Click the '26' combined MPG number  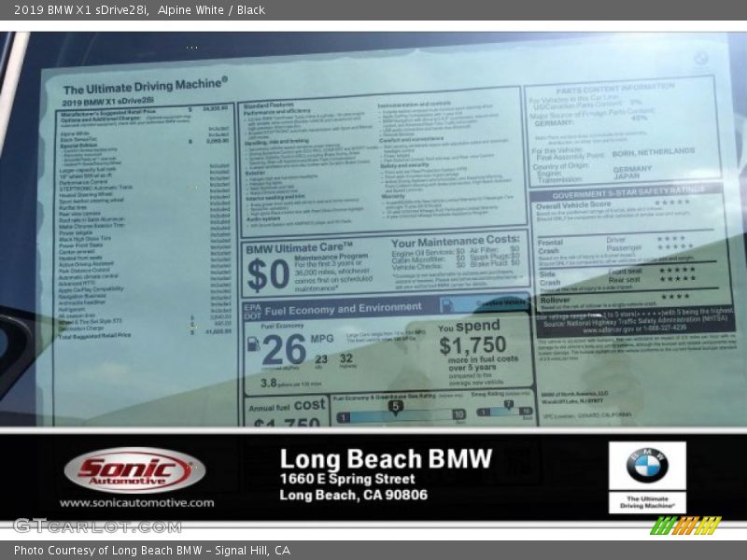[284, 349]
